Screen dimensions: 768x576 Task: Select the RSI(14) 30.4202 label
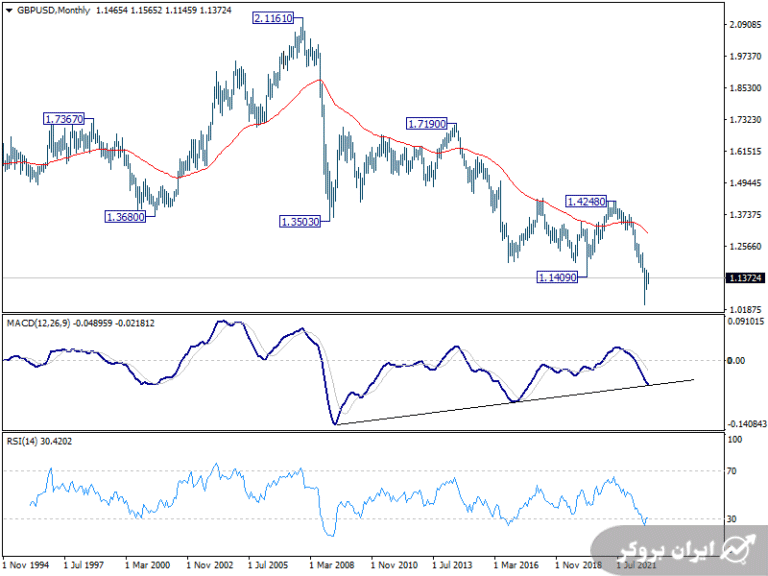pyautogui.click(x=39, y=441)
